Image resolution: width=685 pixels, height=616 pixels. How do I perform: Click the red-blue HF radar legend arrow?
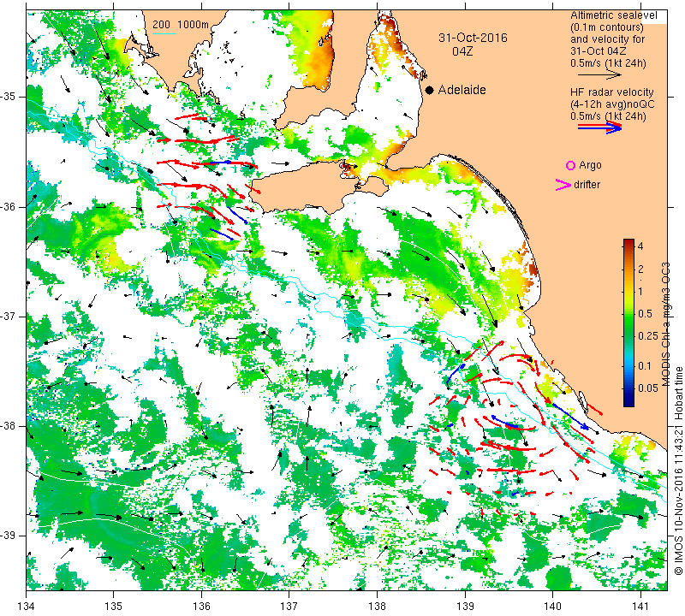599,127
